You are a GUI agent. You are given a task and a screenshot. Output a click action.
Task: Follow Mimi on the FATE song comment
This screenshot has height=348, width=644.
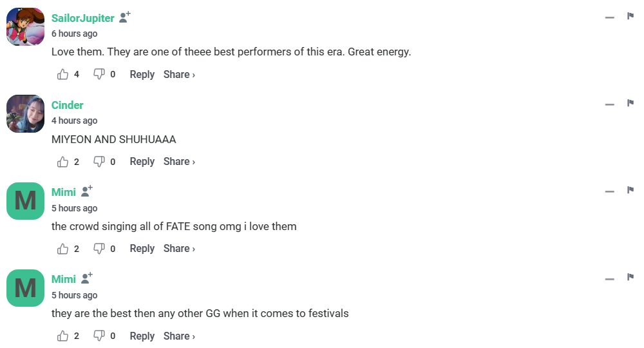pyautogui.click(x=87, y=191)
